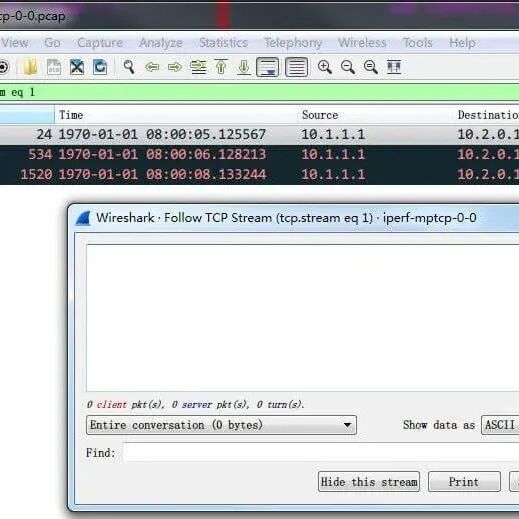Reset zoom to normal size icon
Image resolution: width=519 pixels, height=519 pixels.
point(371,67)
